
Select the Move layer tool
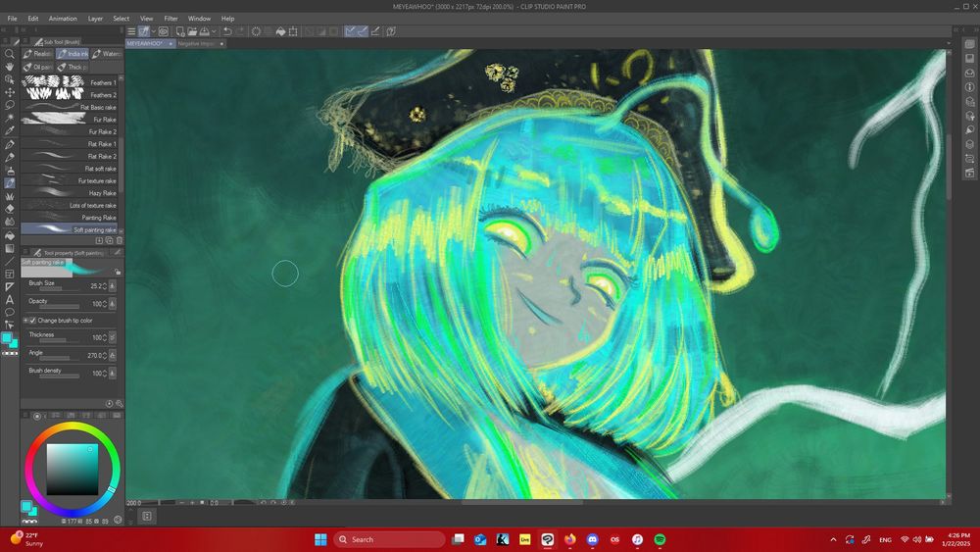[10, 92]
